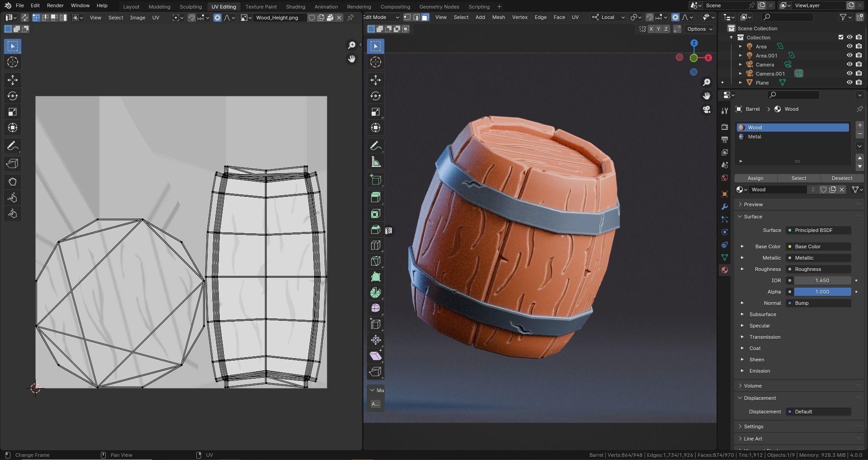868x460 pixels.
Task: Select the Grab sculpt tool in the UV editor
Action: pos(13,182)
